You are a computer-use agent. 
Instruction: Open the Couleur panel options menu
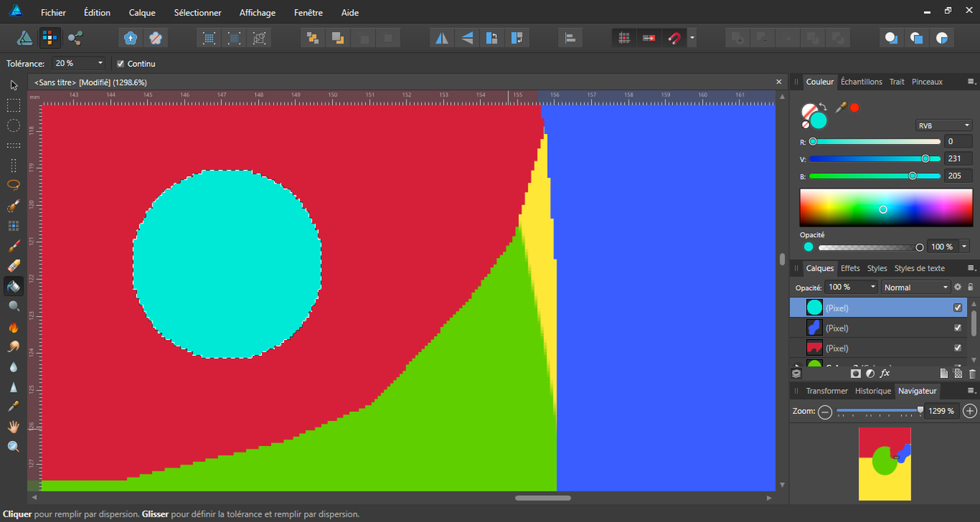coord(971,81)
